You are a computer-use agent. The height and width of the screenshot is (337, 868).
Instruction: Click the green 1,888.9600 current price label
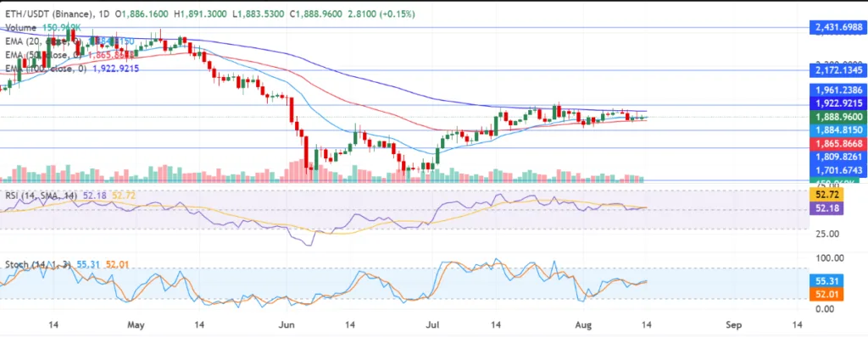click(x=838, y=117)
